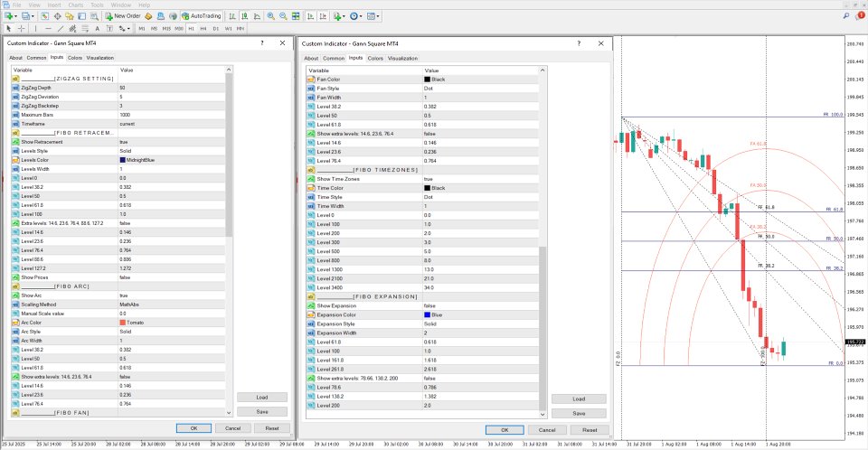Click the Templates toolbar icon
The width and height of the screenshot is (868, 450).
point(371,16)
